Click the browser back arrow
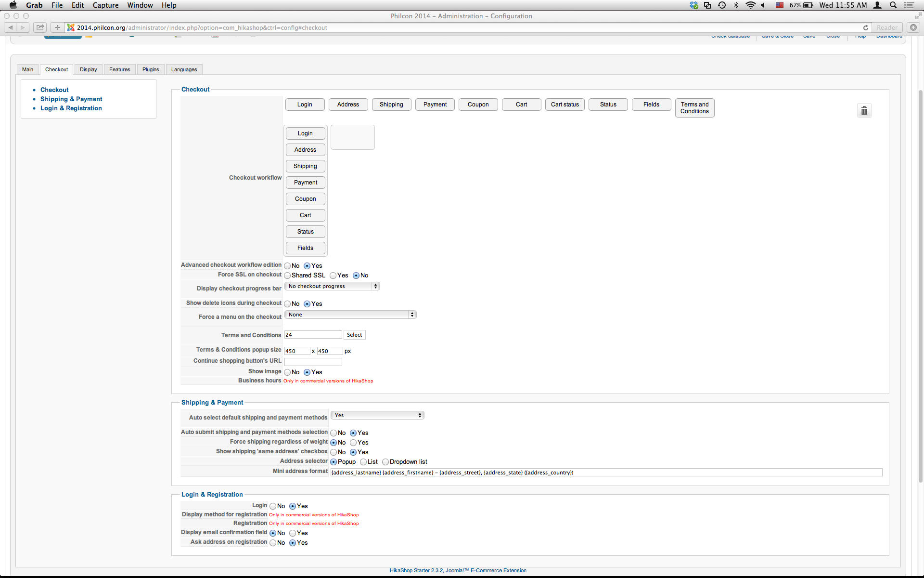Screen dimensions: 924x578 point(11,27)
